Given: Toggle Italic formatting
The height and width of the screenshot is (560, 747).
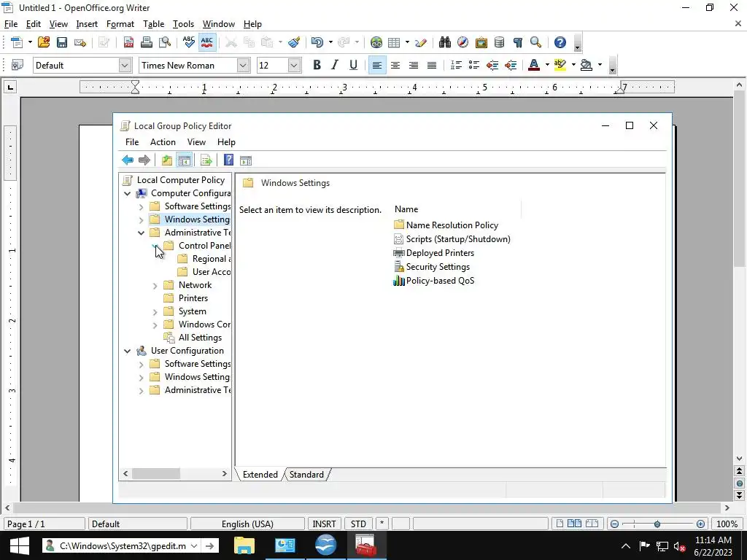Looking at the screenshot, I should click(x=335, y=65).
